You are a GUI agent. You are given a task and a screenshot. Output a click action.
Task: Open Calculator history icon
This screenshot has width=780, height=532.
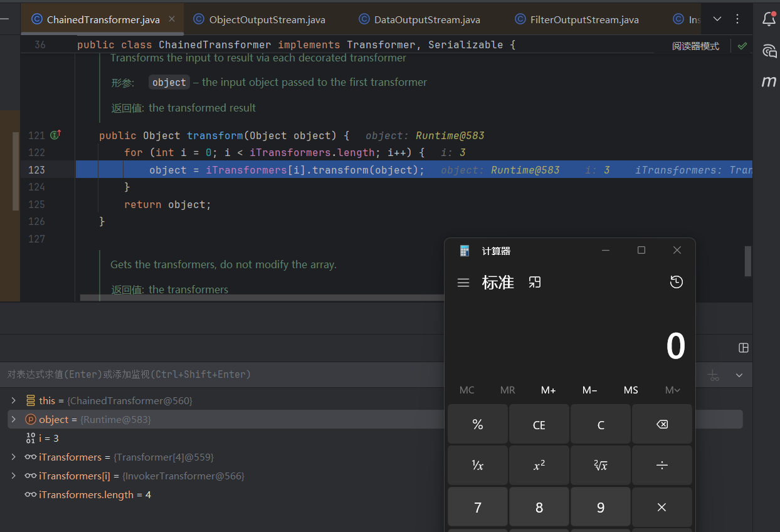click(x=676, y=282)
